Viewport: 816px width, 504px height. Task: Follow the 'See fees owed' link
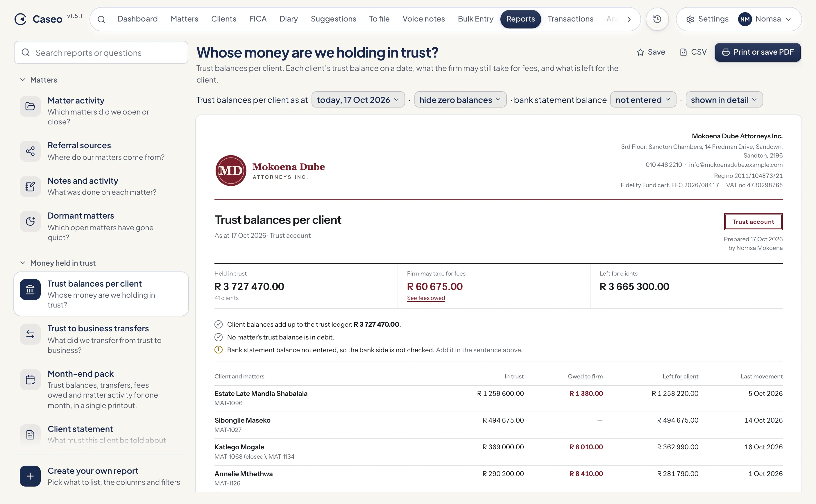click(426, 298)
